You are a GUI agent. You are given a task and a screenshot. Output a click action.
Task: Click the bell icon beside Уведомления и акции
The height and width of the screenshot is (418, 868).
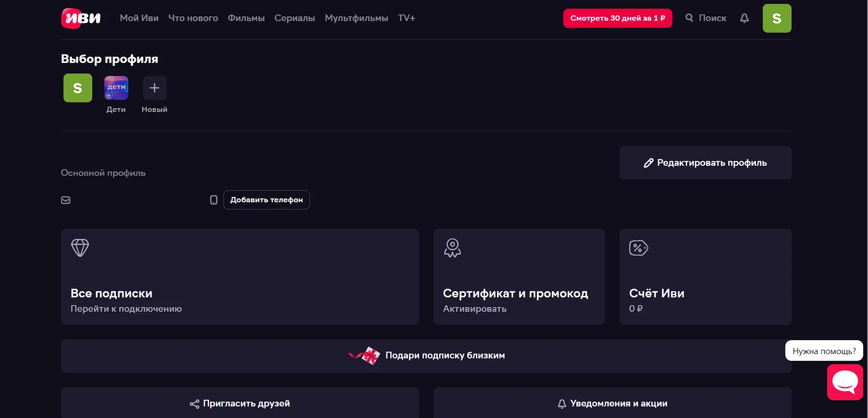pos(562,404)
